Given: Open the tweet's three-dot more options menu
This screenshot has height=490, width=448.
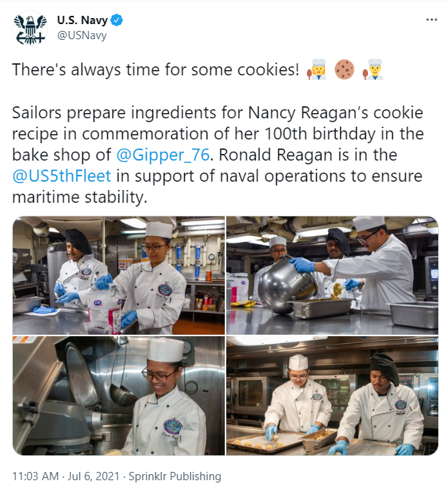Looking at the screenshot, I should pyautogui.click(x=431, y=20).
